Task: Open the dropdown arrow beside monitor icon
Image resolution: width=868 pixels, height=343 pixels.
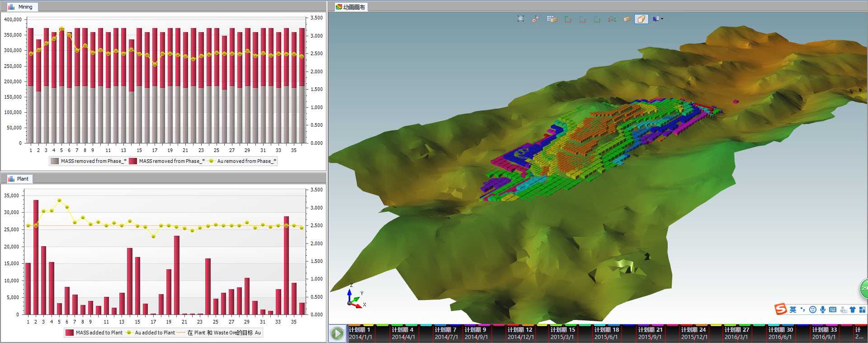Action: coord(662,19)
